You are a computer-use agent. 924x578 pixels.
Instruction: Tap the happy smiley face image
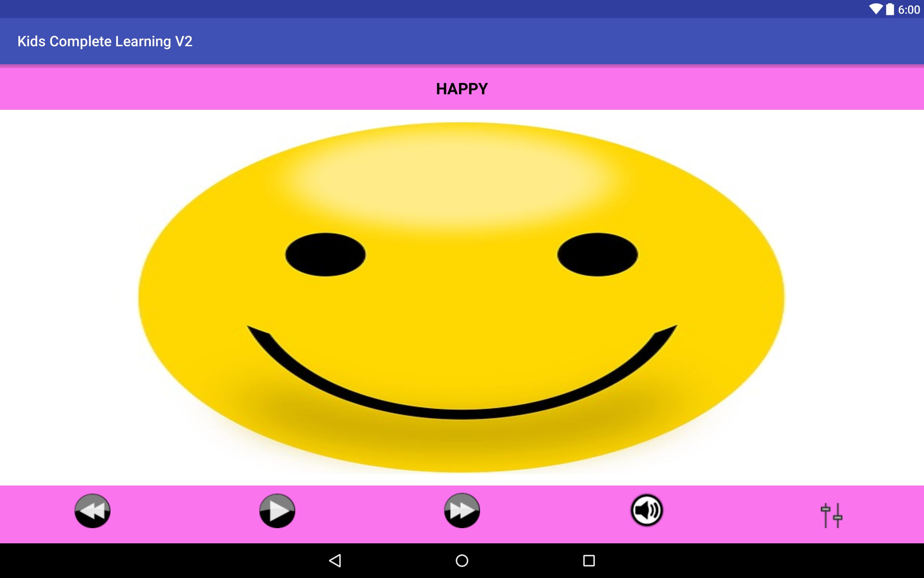tap(461, 297)
